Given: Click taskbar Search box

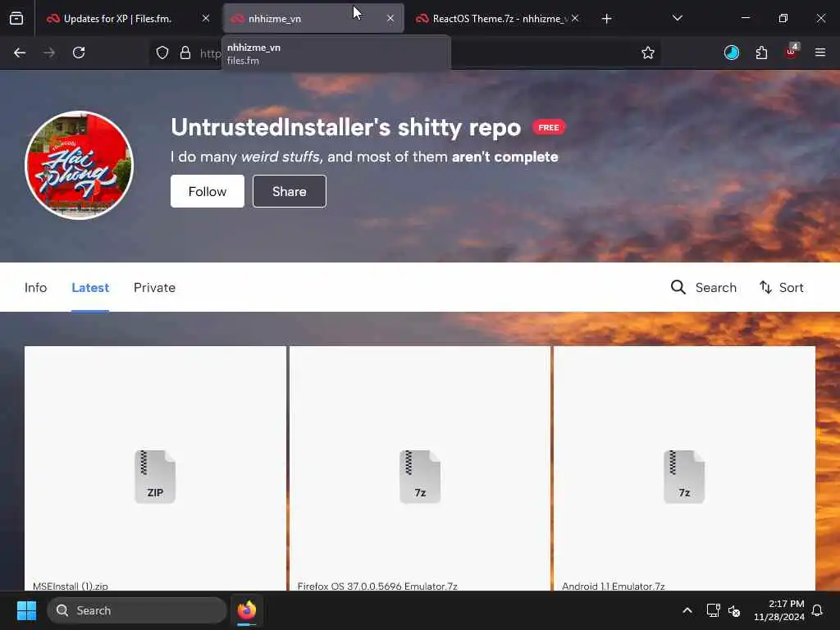Looking at the screenshot, I should pyautogui.click(x=137, y=610).
